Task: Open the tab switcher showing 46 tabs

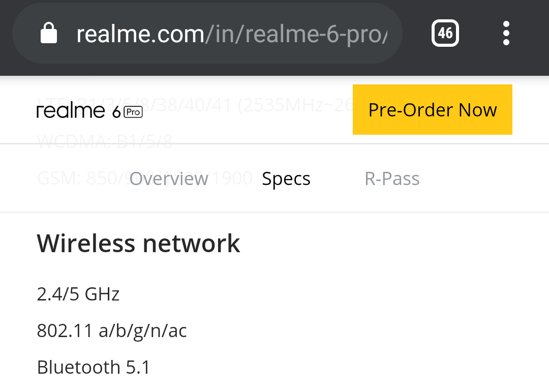Action: pyautogui.click(x=445, y=33)
